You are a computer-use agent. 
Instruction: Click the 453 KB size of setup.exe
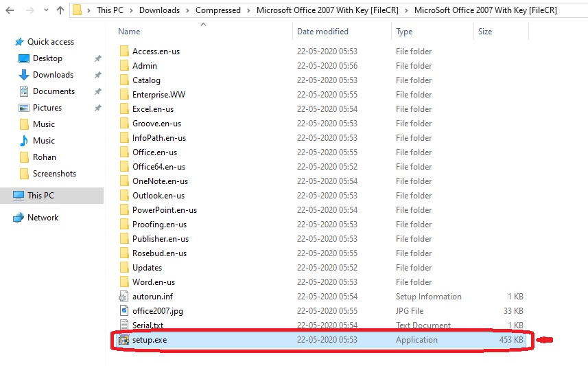pyautogui.click(x=511, y=340)
